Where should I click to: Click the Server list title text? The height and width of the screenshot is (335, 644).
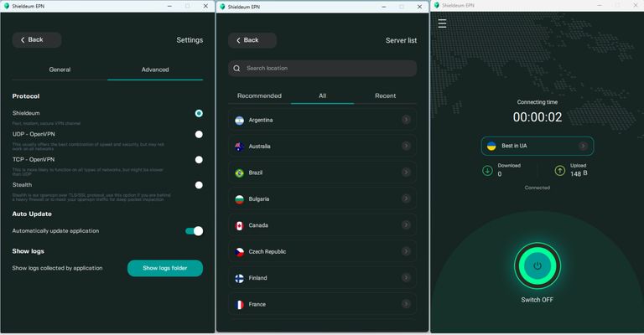[401, 40]
